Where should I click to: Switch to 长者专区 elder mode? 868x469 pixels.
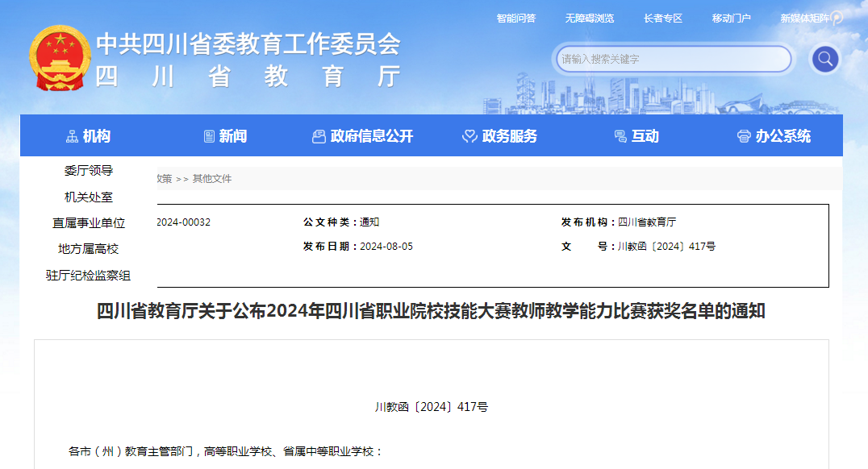tap(662, 18)
